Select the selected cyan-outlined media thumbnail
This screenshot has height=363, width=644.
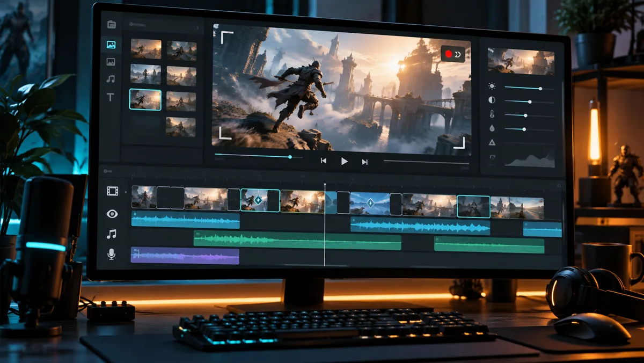click(x=145, y=99)
